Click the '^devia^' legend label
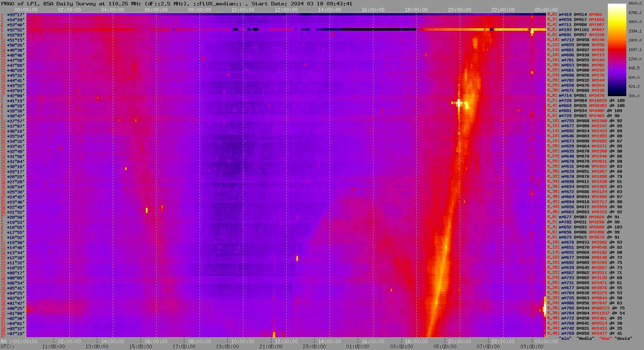 (623, 339)
